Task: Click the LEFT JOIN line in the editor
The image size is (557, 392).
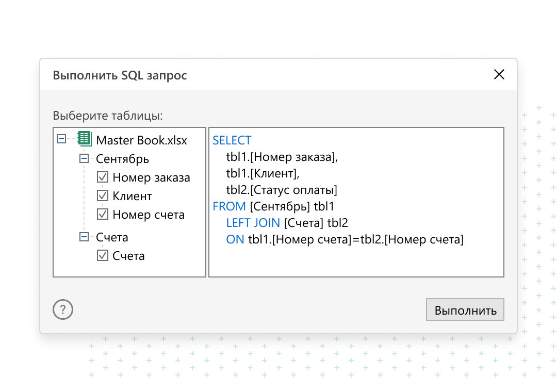Action: (x=253, y=222)
